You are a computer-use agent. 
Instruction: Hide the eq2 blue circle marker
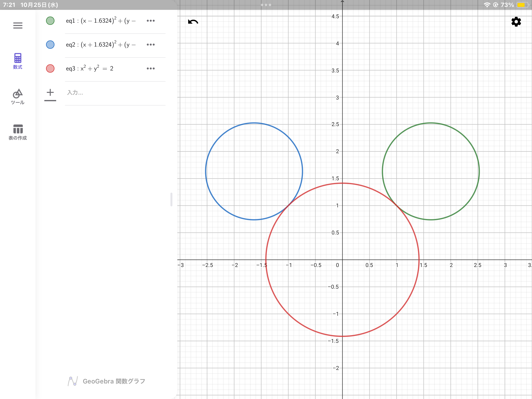tap(50, 45)
